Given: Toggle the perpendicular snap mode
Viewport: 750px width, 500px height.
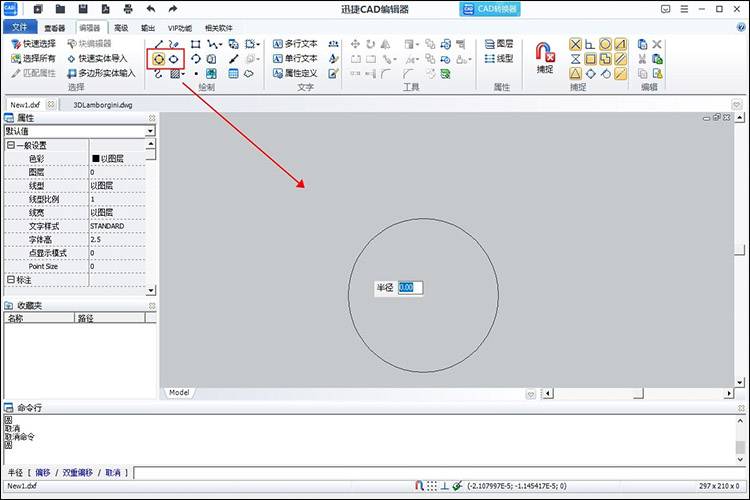Looking at the screenshot, I should [590, 44].
